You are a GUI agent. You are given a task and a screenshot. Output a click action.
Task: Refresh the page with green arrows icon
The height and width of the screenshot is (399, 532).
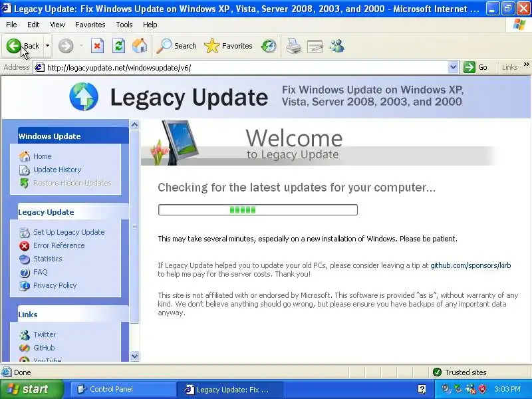coord(119,46)
